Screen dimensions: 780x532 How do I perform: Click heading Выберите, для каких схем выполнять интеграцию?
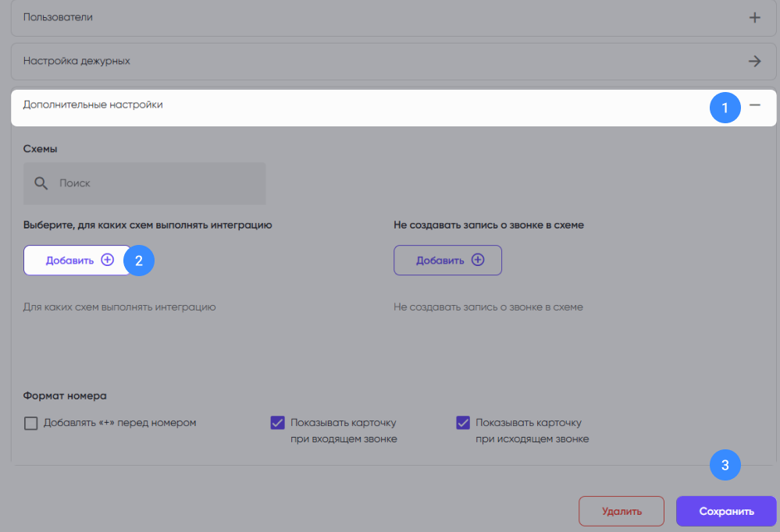[x=148, y=225]
